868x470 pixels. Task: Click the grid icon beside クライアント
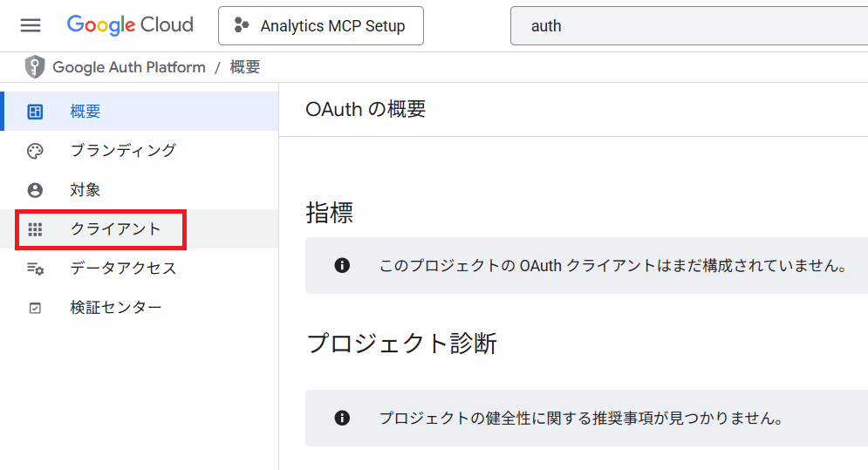point(35,229)
